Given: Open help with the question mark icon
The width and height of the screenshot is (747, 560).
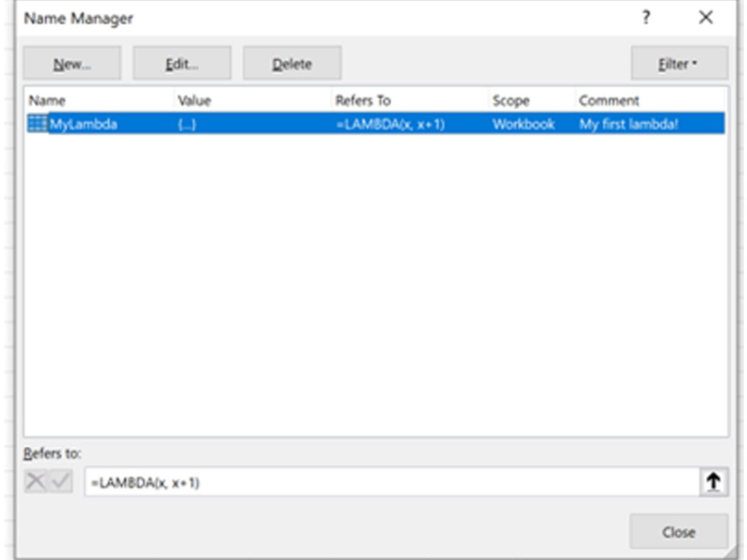Looking at the screenshot, I should pos(646,18).
